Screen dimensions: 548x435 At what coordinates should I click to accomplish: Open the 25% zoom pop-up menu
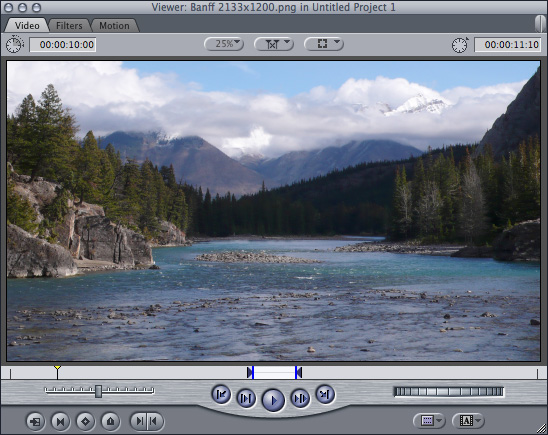pyautogui.click(x=224, y=44)
